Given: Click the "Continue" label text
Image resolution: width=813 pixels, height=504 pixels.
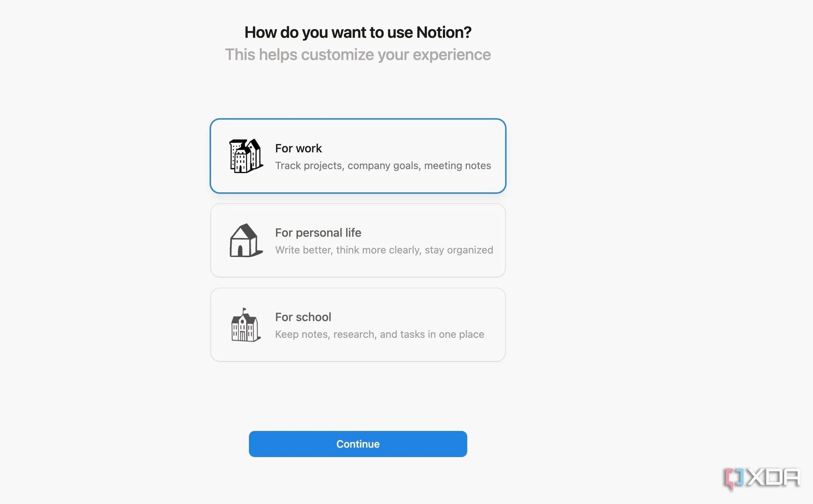Looking at the screenshot, I should pos(358,444).
